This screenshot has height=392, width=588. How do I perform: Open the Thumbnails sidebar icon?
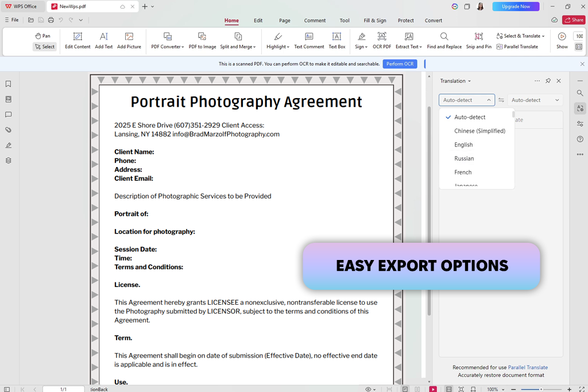click(8, 99)
